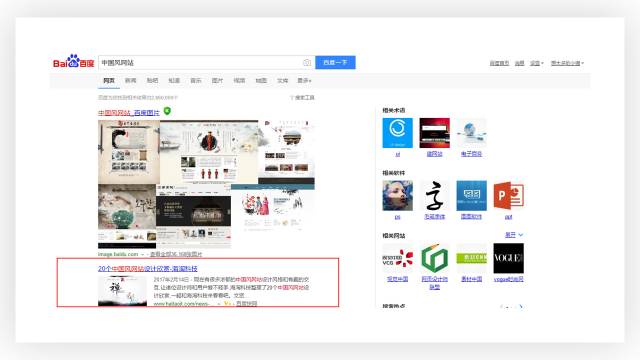Click the funnel icon of 搜索工具
640x360 pixels.
(x=292, y=98)
